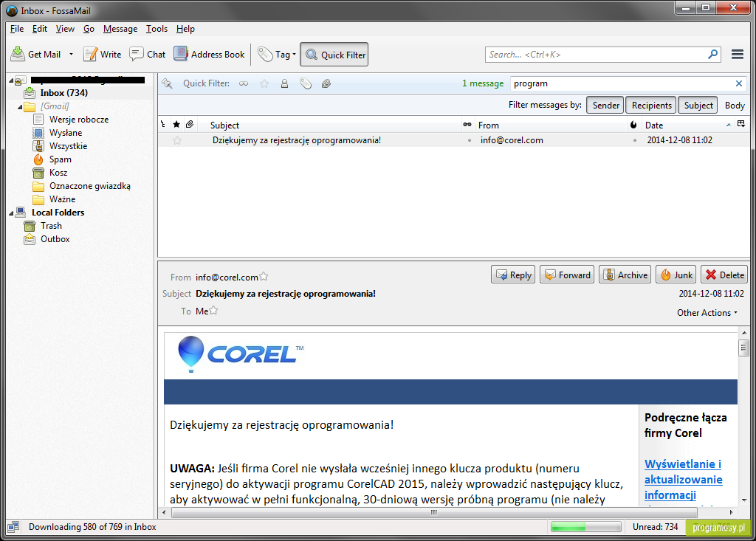The width and height of the screenshot is (756, 541).
Task: Reply to the Corel message
Action: [x=513, y=275]
